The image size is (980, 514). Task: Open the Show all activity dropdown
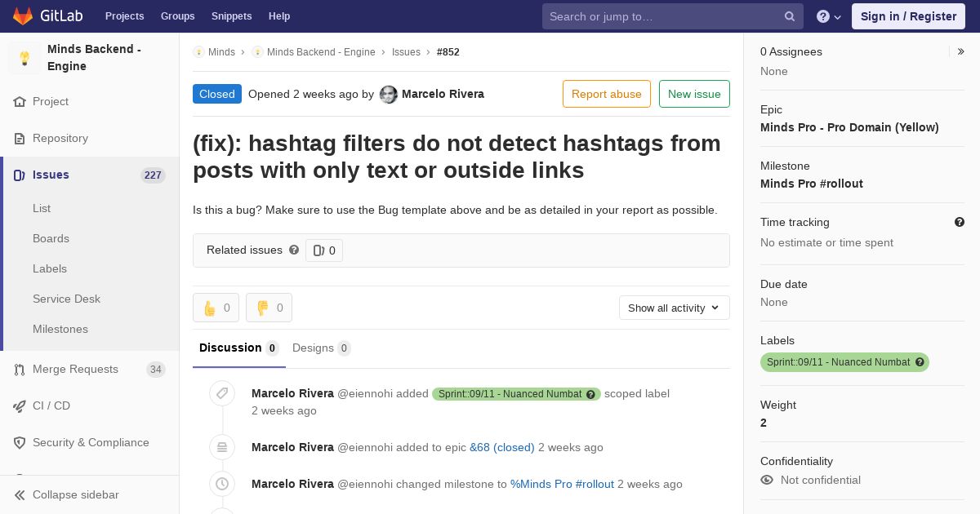coord(674,308)
